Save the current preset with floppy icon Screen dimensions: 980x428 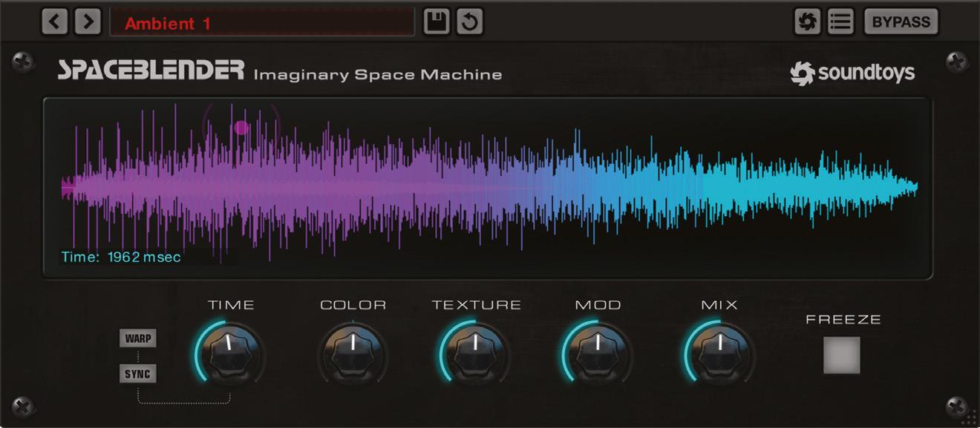tap(437, 22)
